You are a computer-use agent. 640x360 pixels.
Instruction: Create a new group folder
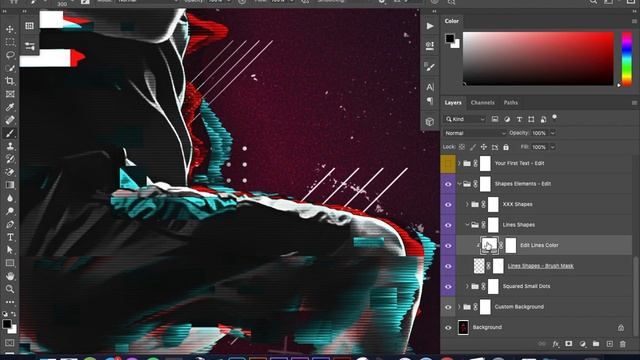coord(596,344)
